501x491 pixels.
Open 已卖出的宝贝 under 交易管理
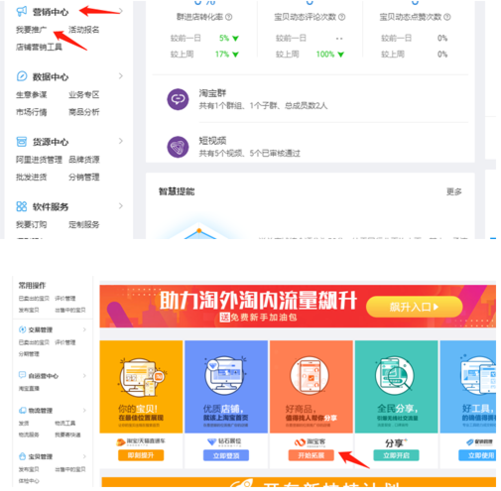(34, 342)
